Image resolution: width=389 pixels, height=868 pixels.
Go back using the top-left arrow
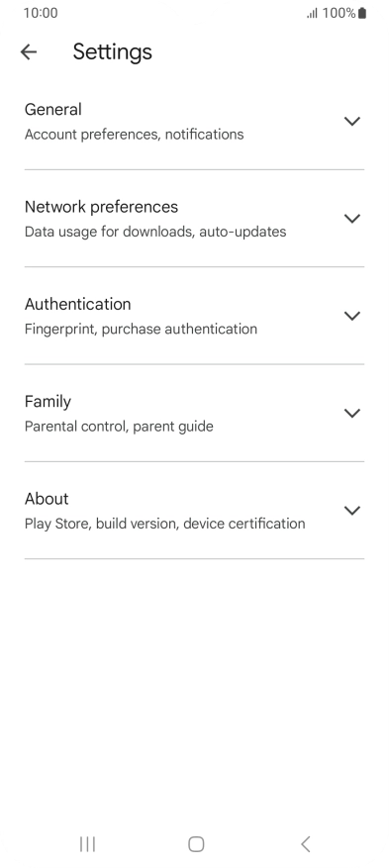tap(29, 52)
